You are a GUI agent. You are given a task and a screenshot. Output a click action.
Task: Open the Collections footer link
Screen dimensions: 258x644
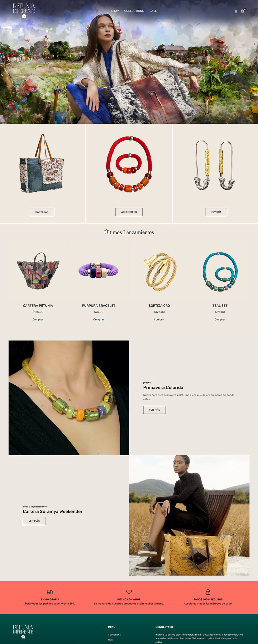[114, 635]
